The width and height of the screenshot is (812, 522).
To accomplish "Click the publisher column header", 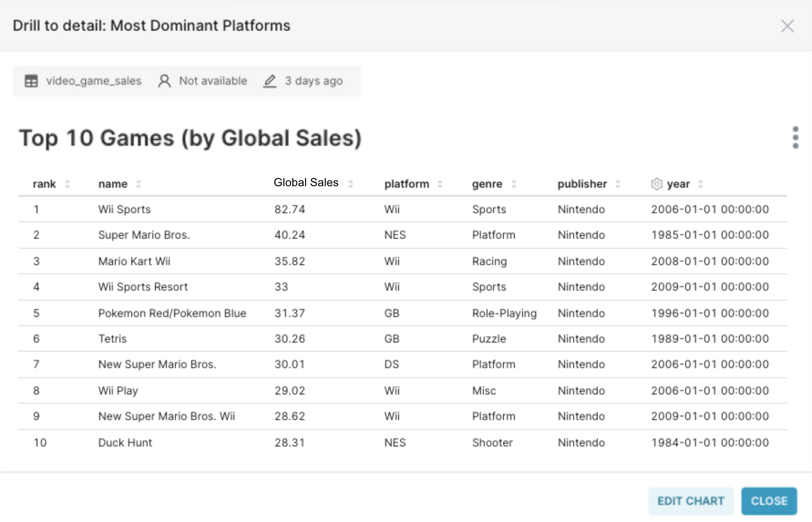I will coord(582,184).
